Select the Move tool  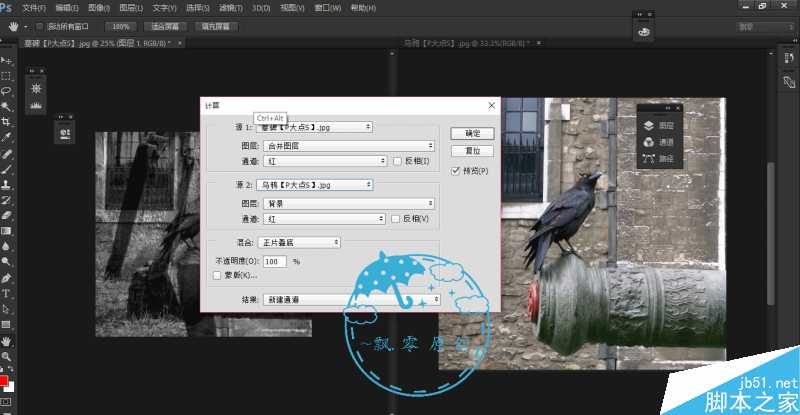tap(6, 61)
